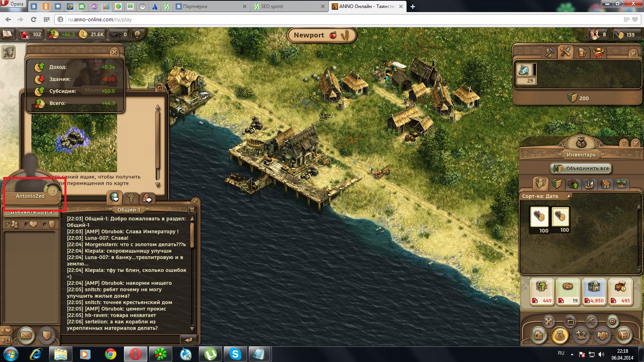The image size is (644, 362).
Task: Open Skype from the Windows taskbar
Action: [235, 354]
